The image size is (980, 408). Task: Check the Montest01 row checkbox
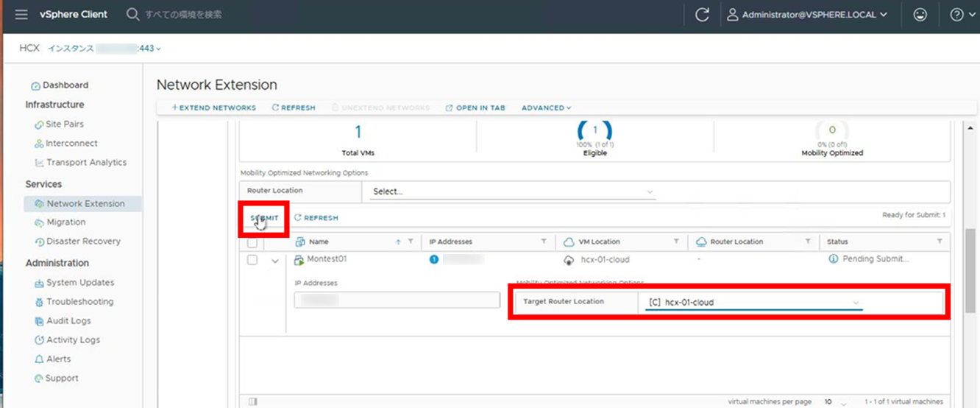[x=252, y=260]
